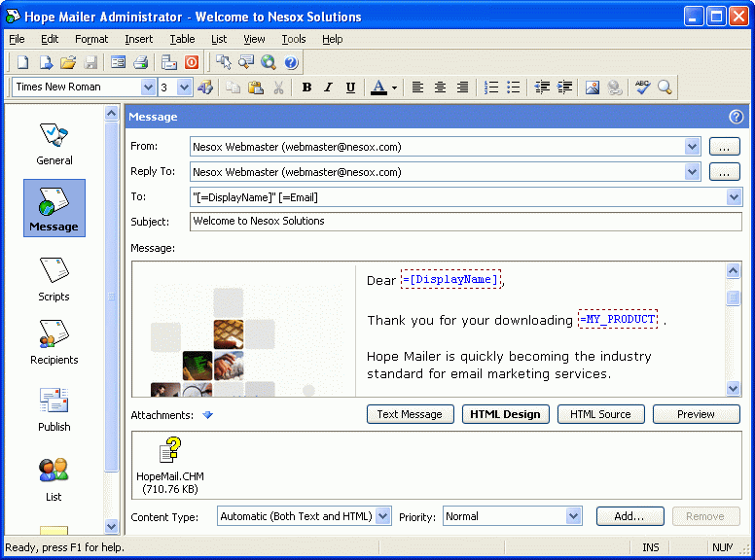
Task: Open the Recipients sidebar section
Action: [54, 342]
